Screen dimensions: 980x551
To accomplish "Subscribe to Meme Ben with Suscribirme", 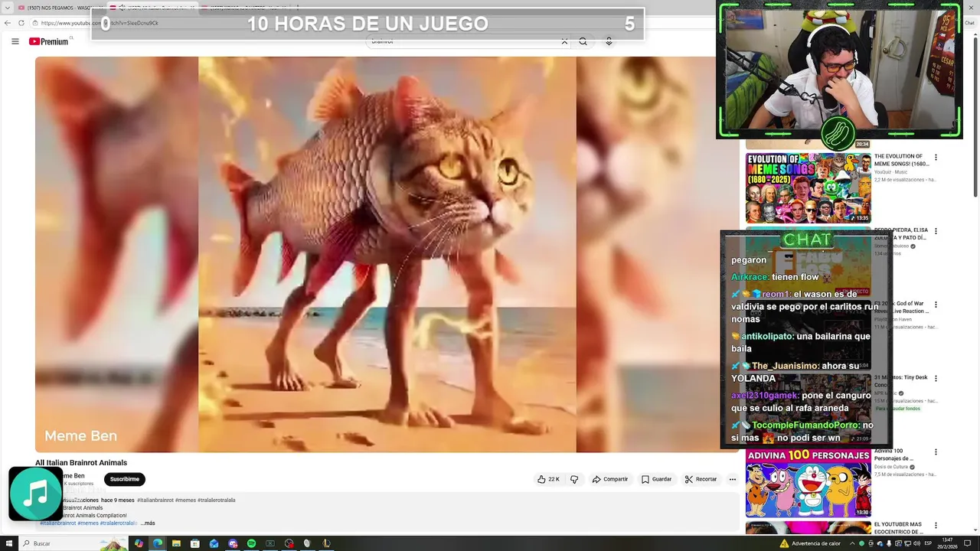I will [x=124, y=479].
